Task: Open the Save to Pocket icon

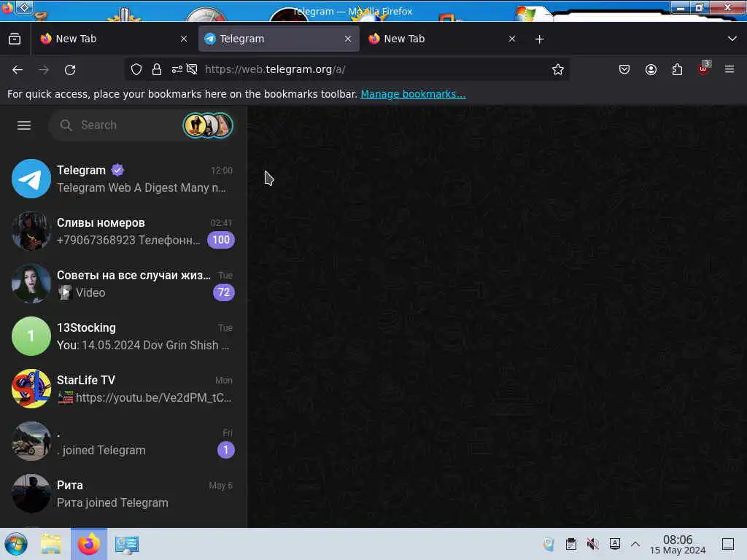Action: coord(624,69)
